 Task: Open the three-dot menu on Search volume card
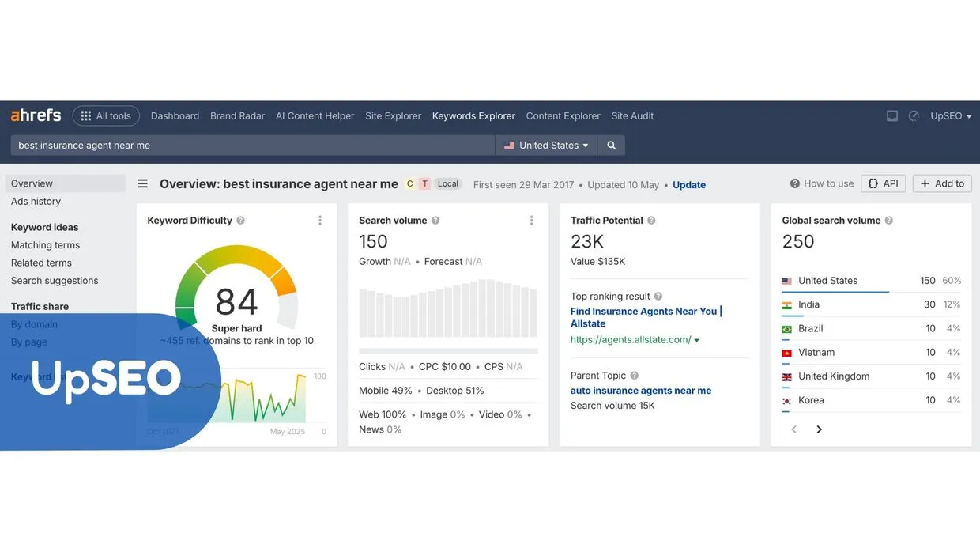click(531, 220)
